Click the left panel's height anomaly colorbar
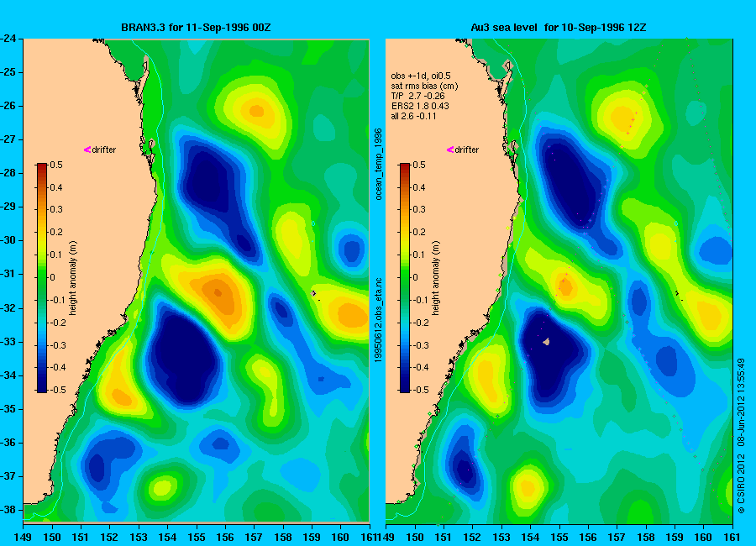 coord(42,278)
